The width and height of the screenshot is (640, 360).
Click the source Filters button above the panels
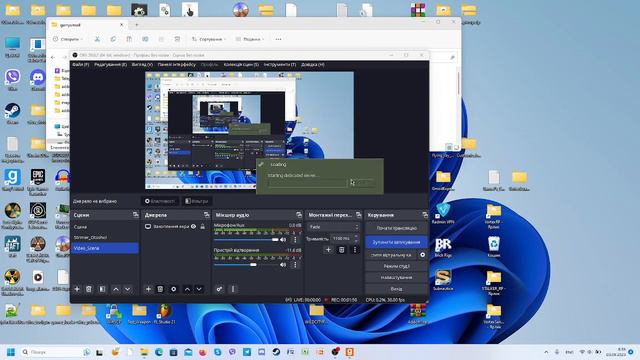pyautogui.click(x=196, y=201)
